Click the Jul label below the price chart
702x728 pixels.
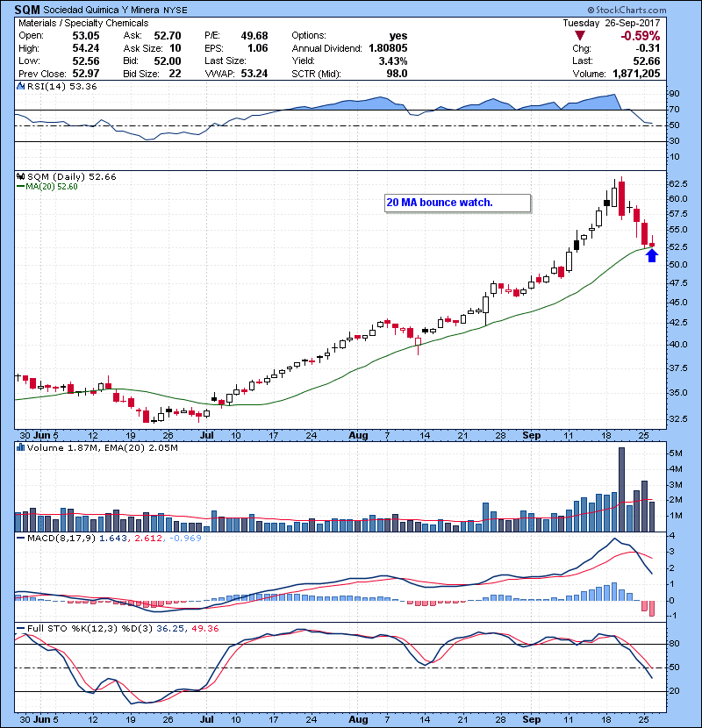click(x=207, y=435)
